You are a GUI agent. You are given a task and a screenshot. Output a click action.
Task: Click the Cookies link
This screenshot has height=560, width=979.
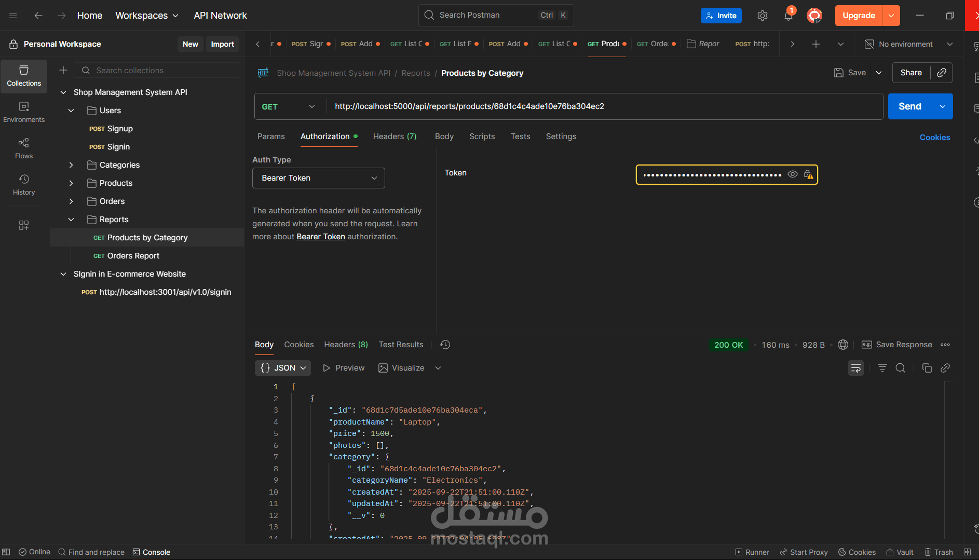(935, 138)
